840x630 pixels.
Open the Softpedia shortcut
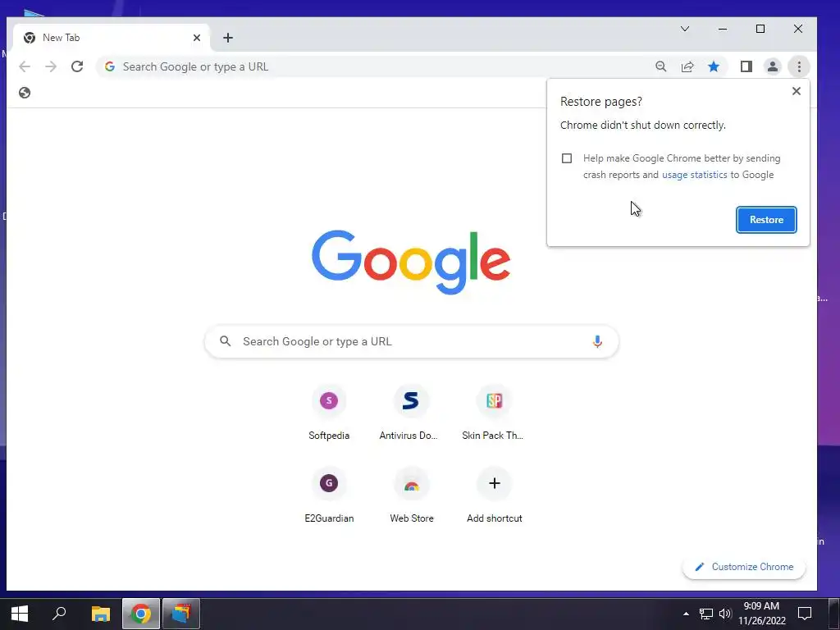[329, 413]
